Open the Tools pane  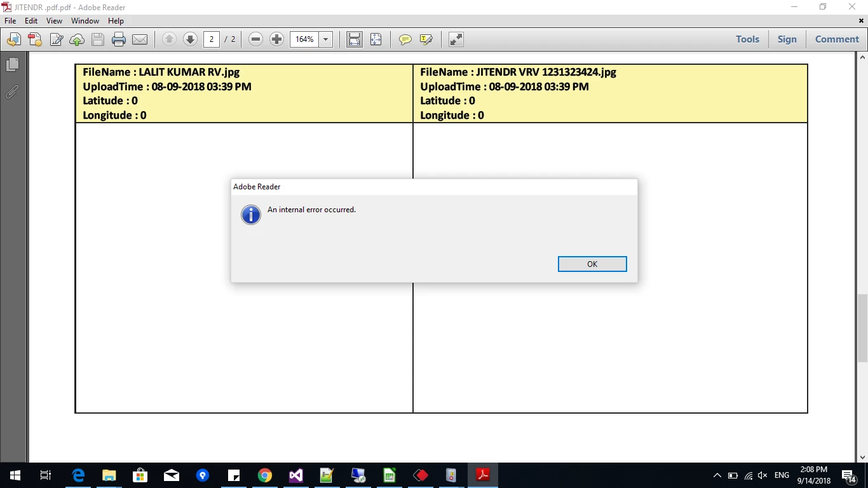pyautogui.click(x=747, y=39)
